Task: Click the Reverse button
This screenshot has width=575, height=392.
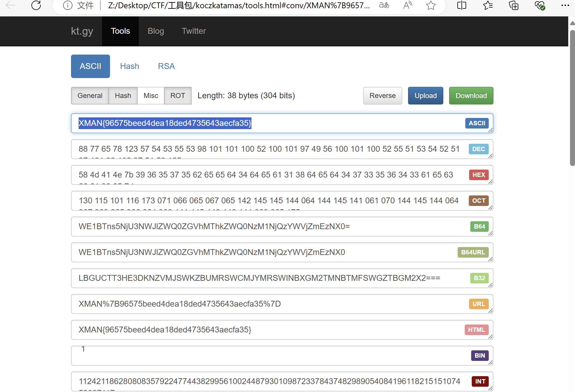Action: [382, 95]
